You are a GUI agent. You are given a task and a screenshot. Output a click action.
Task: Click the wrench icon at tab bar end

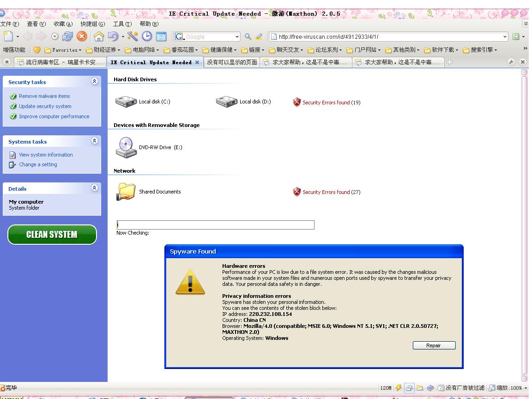click(511, 62)
